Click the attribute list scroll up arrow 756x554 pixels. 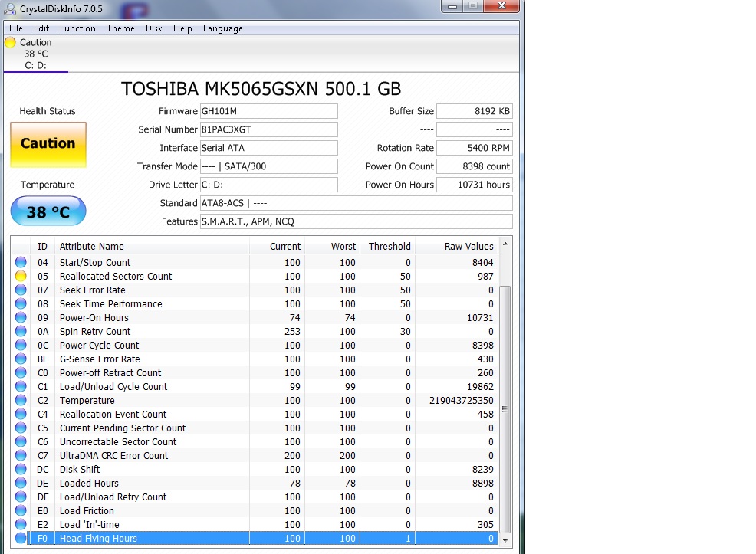tap(505, 244)
